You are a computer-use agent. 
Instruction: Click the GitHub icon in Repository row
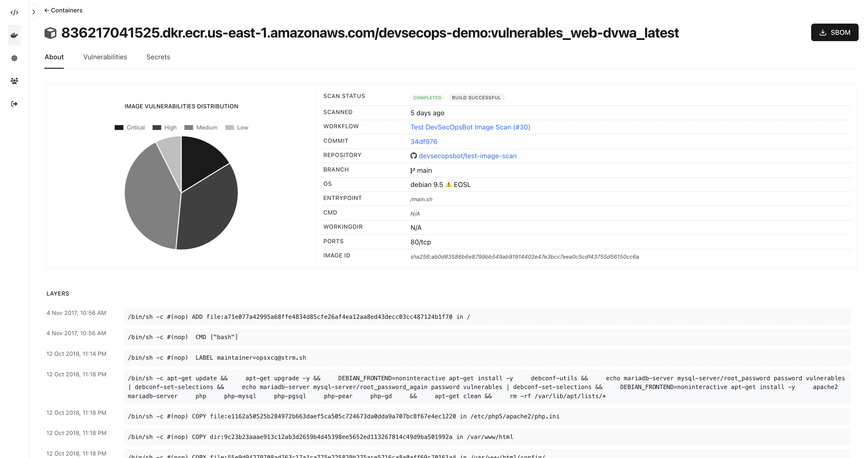413,156
